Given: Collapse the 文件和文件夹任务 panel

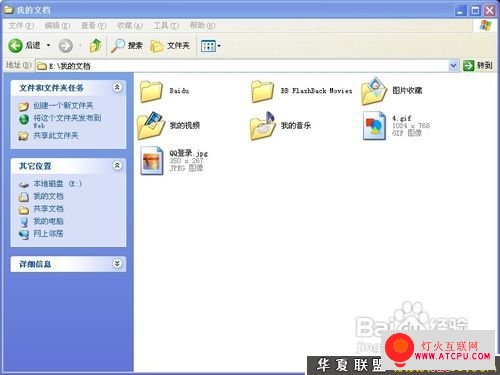Looking at the screenshot, I should pyautogui.click(x=117, y=87).
